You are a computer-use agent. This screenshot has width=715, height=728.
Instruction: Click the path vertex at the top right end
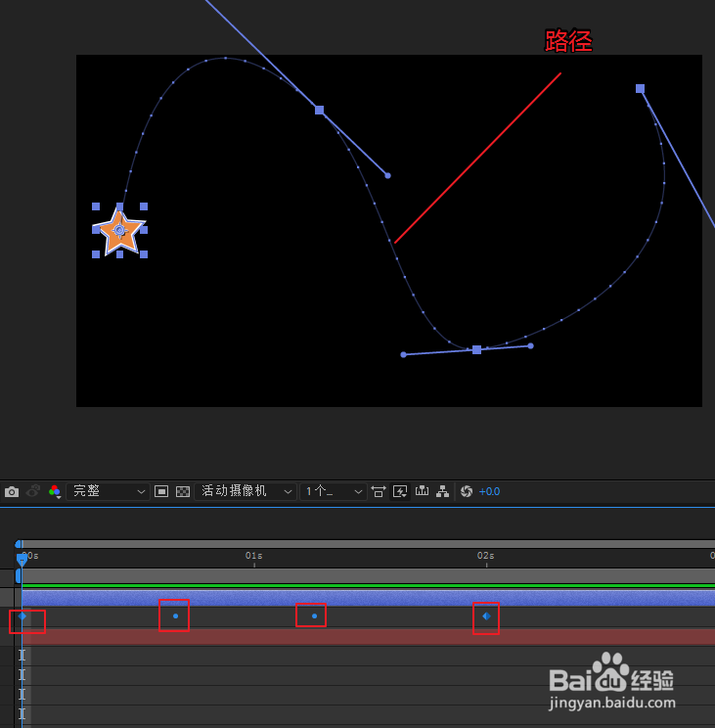click(640, 89)
